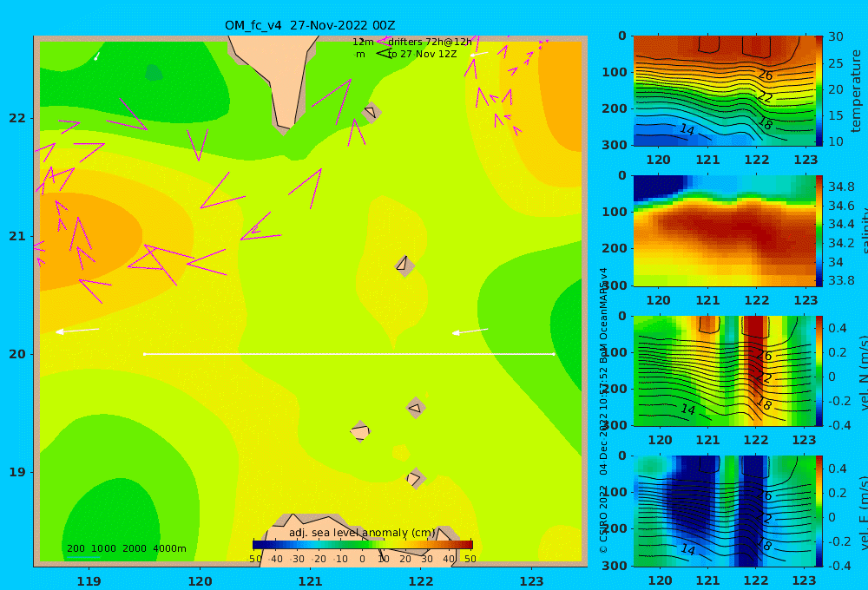The image size is (868, 590).
Task: Click the depth legend '200 1000 2000 4000m'
Action: tap(126, 548)
